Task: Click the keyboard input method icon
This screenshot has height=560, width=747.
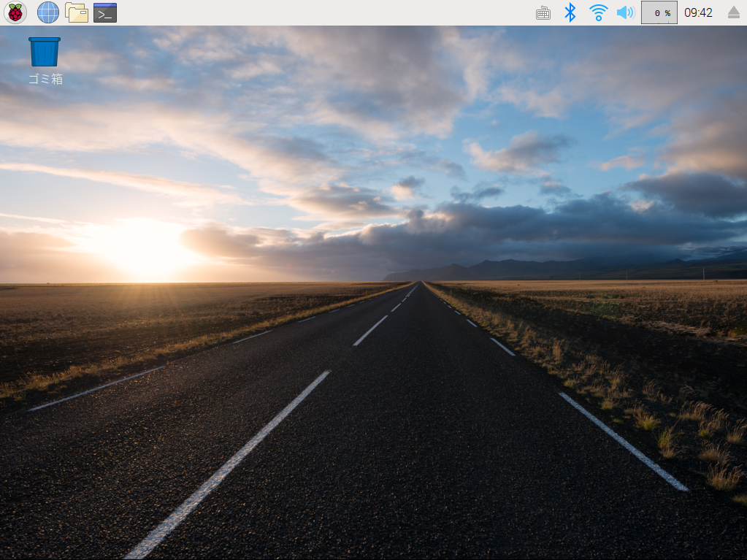Action: pos(543,12)
